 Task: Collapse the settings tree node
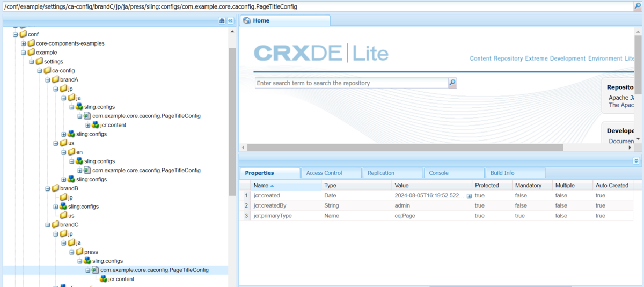(32, 62)
